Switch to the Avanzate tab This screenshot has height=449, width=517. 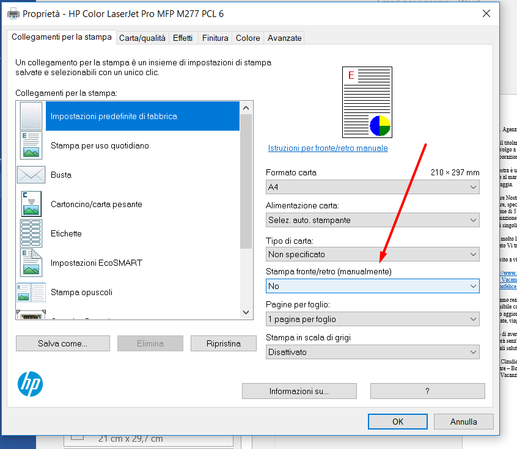pos(284,38)
